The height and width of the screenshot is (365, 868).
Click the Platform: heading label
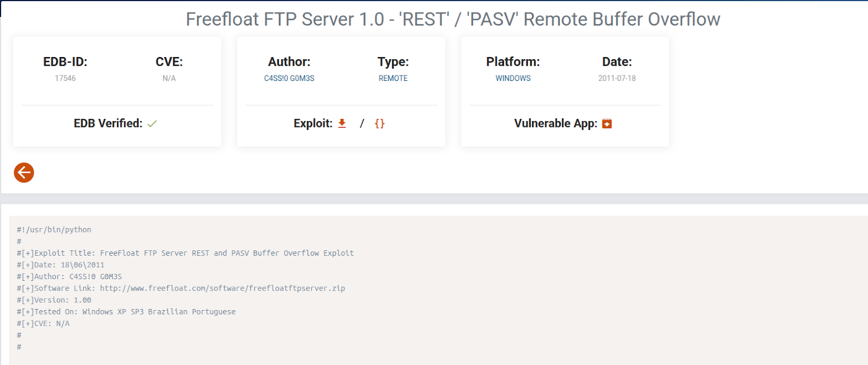click(513, 62)
